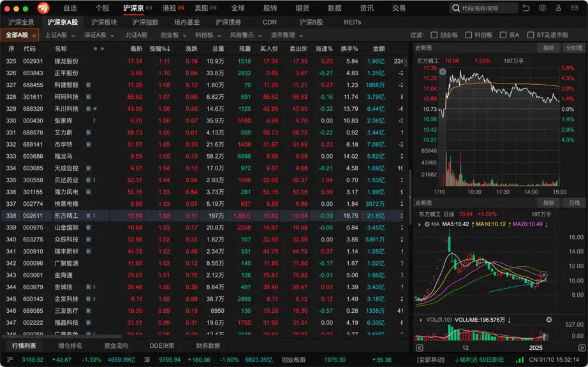This screenshot has width=588, height=367.
Task: Switch to the 资金流向 bottom tab
Action: click(x=116, y=345)
